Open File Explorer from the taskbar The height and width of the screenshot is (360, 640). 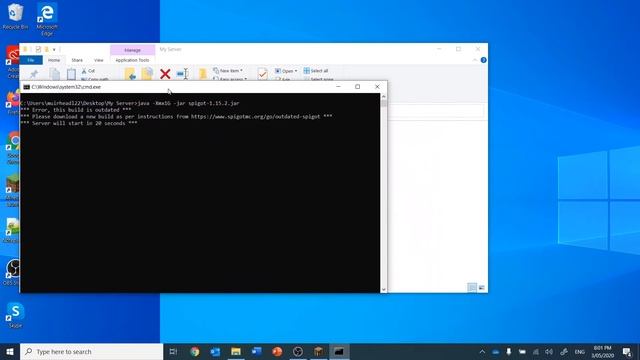pos(236,351)
